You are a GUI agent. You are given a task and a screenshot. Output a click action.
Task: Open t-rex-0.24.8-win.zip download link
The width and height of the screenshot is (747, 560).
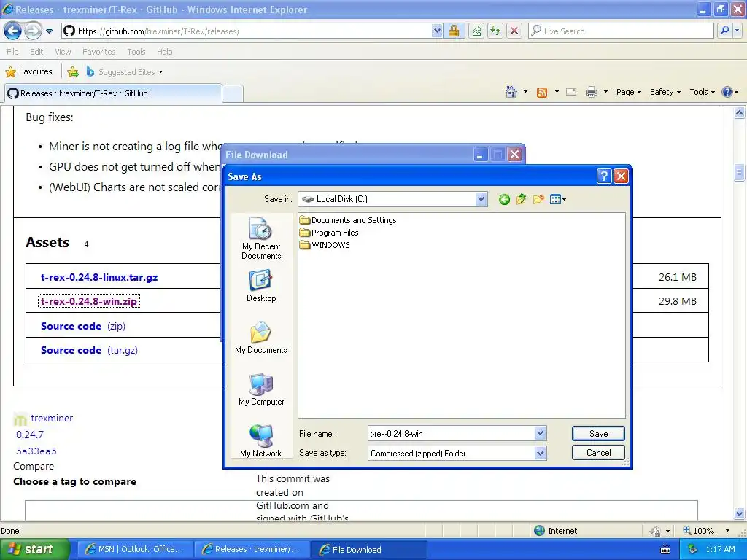click(x=89, y=301)
